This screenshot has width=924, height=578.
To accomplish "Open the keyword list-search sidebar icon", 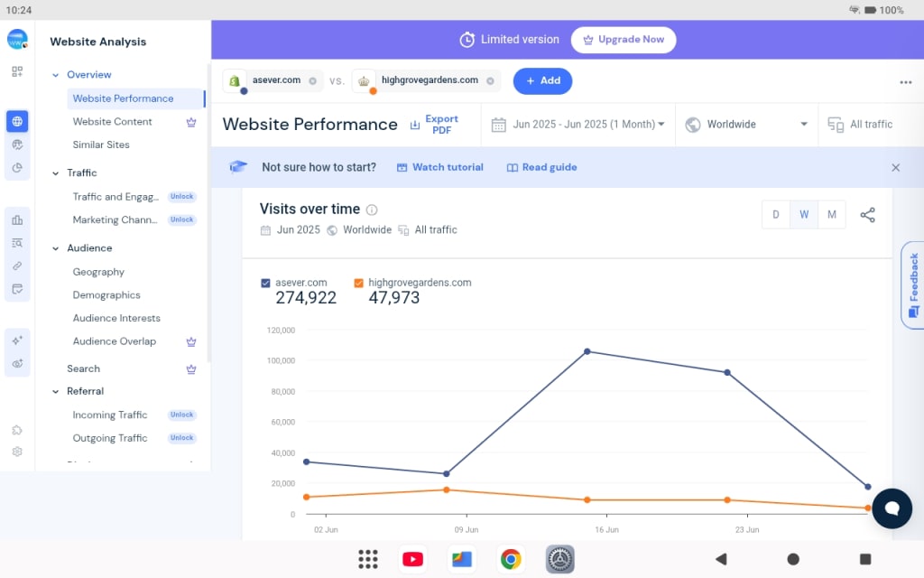I will coord(17,243).
